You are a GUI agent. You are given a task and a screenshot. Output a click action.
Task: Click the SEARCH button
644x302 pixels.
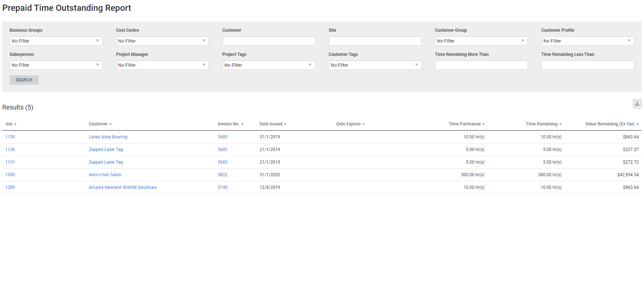(24, 80)
